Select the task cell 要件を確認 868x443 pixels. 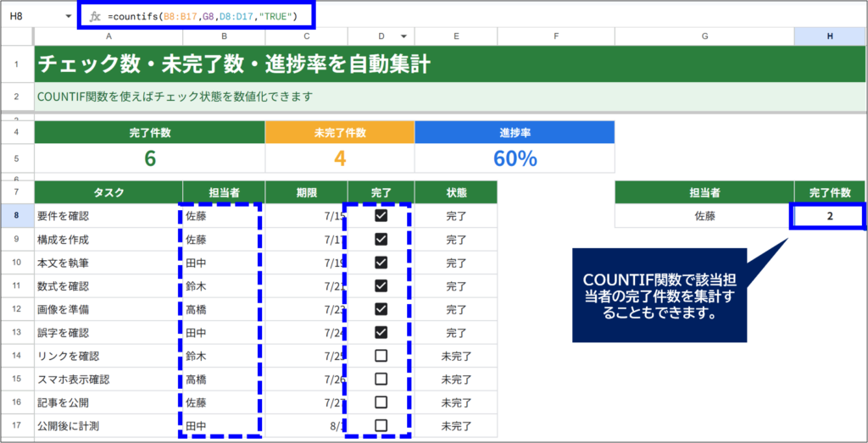[x=108, y=216]
